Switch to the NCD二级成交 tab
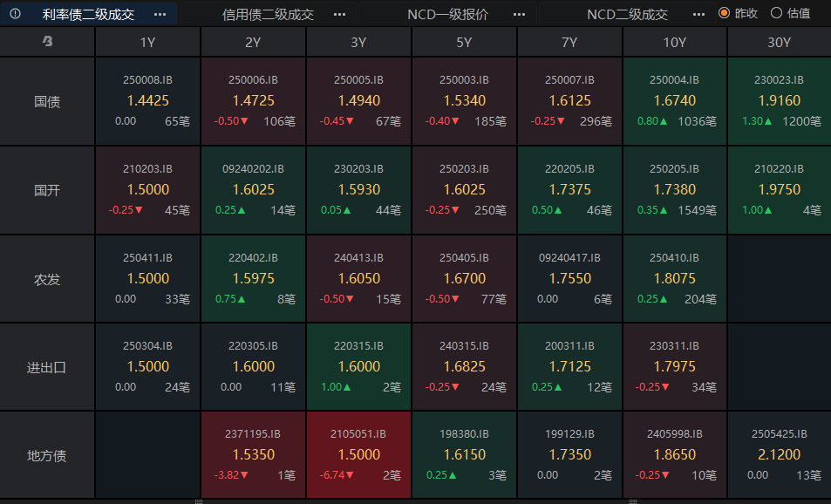This screenshot has height=504, width=831. point(628,14)
